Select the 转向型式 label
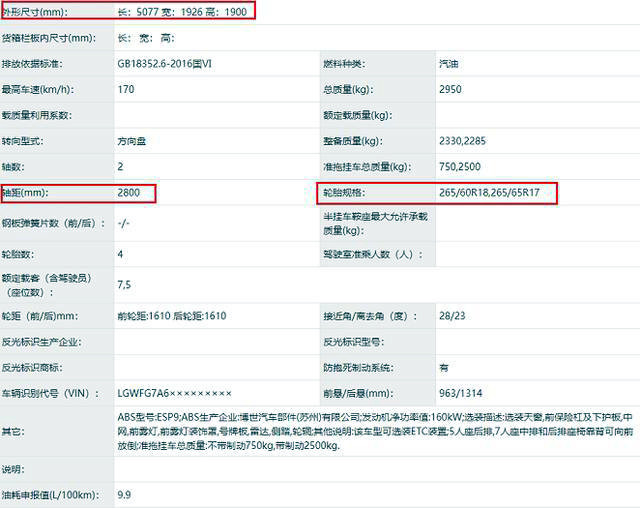This screenshot has width=640, height=508. pos(22,141)
